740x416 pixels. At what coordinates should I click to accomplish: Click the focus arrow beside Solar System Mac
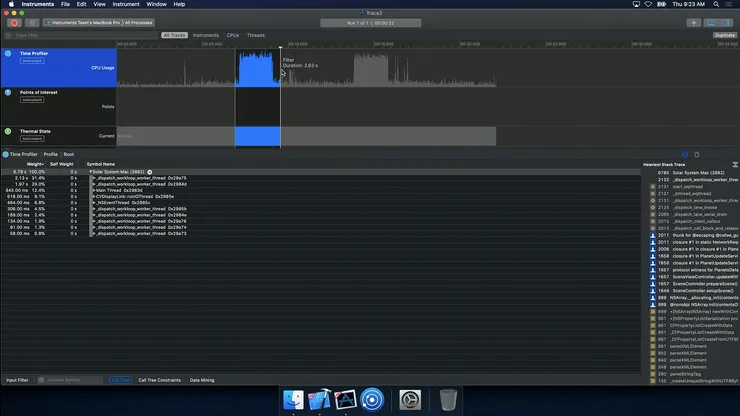tap(150, 172)
